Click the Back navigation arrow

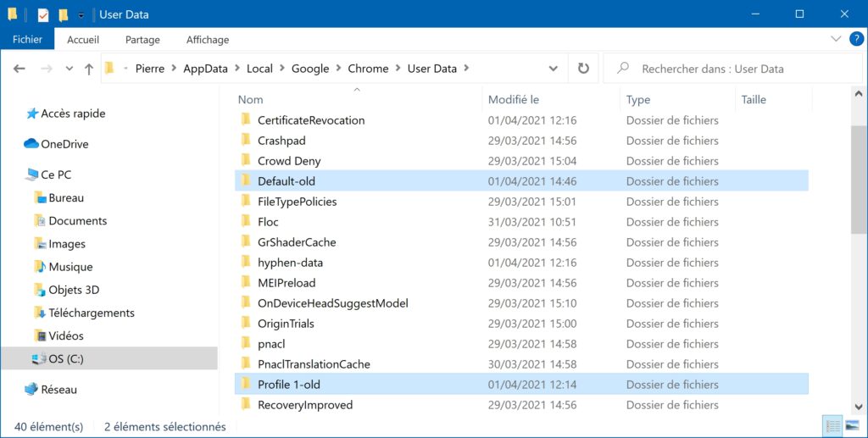coord(19,69)
